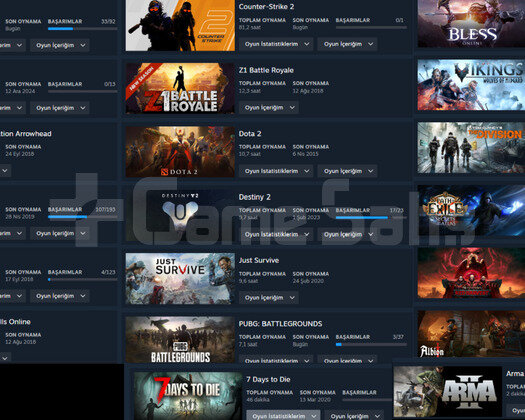Screen dimensions: 525x420
Task: Open Counter-Strike 2 Oyun İstatistiklerim dropdown
Action: point(276,44)
